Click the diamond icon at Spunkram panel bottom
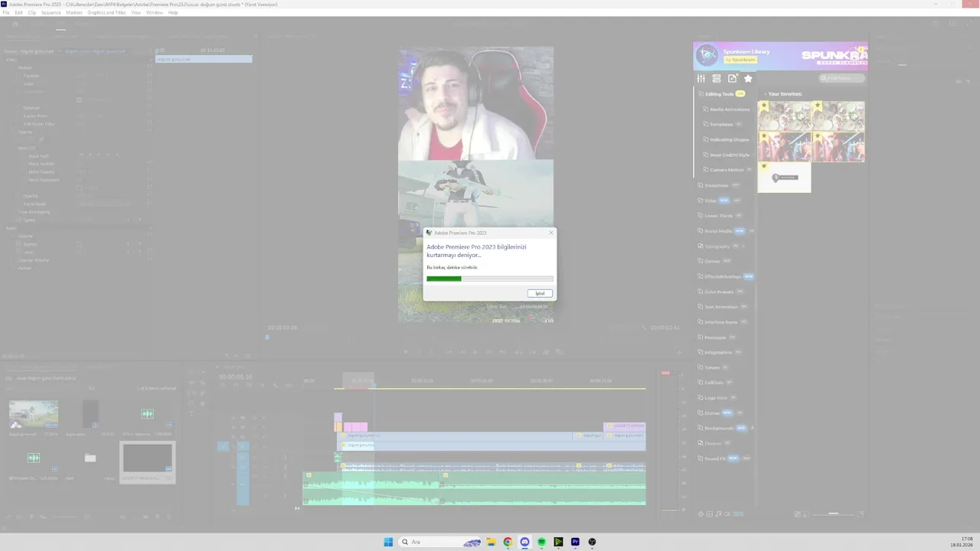Image resolution: width=980 pixels, height=551 pixels. [701, 514]
